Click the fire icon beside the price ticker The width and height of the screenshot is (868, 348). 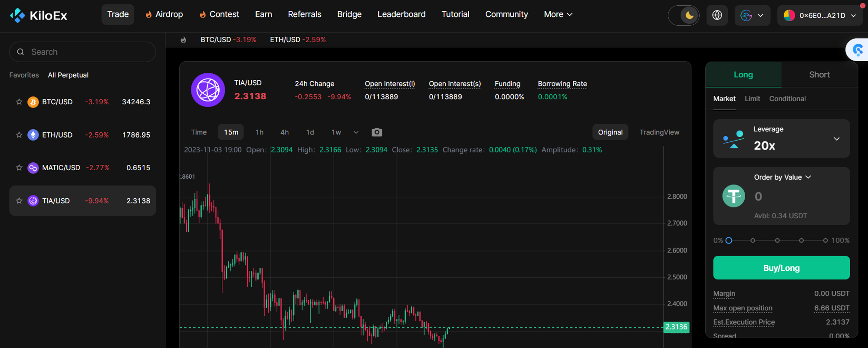(184, 40)
